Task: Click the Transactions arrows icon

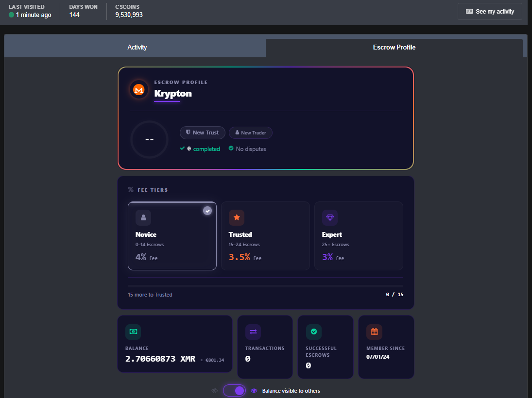Action: [253, 332]
